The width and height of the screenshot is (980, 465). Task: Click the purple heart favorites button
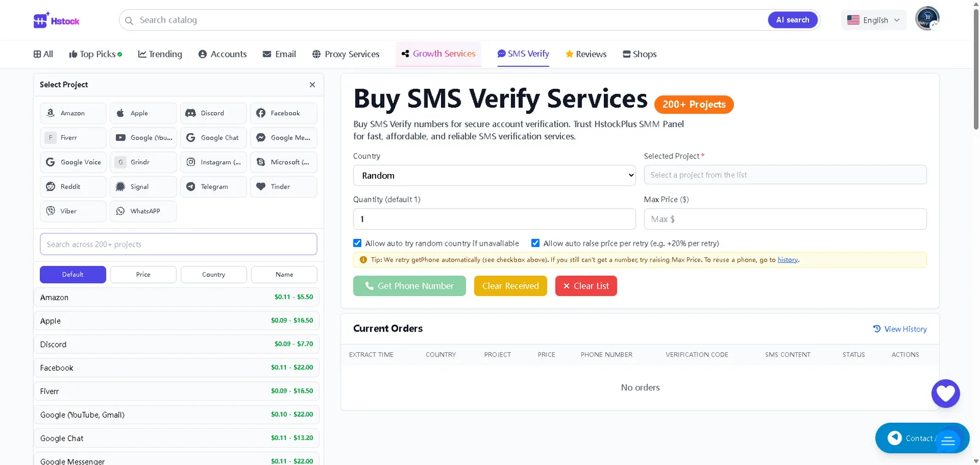click(946, 393)
